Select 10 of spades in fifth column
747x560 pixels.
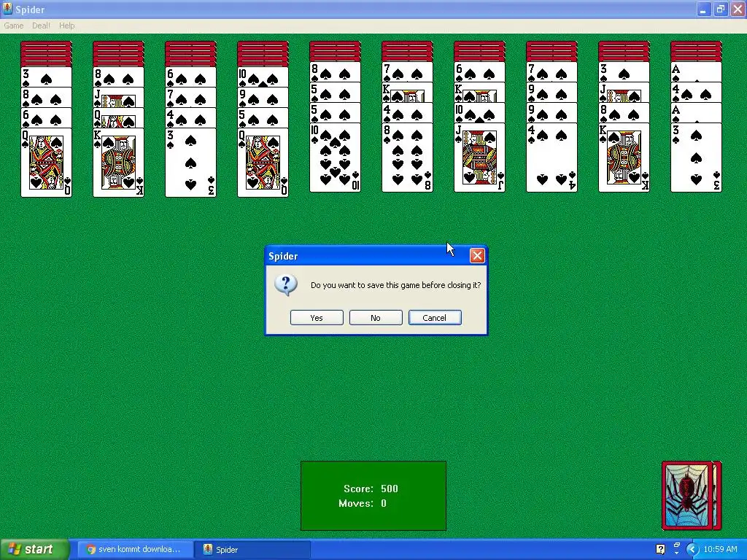[335, 158]
